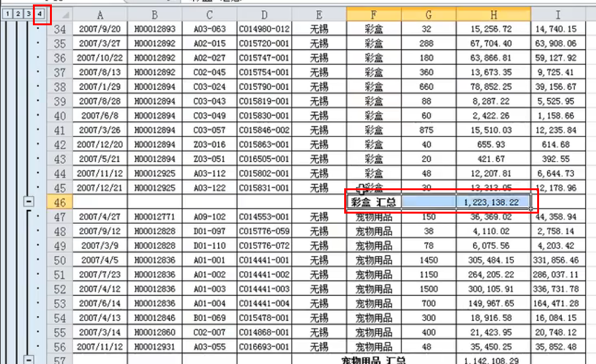Viewport: 596px width, 364px height.
Task: Select row 46 header
Action: tap(60, 202)
